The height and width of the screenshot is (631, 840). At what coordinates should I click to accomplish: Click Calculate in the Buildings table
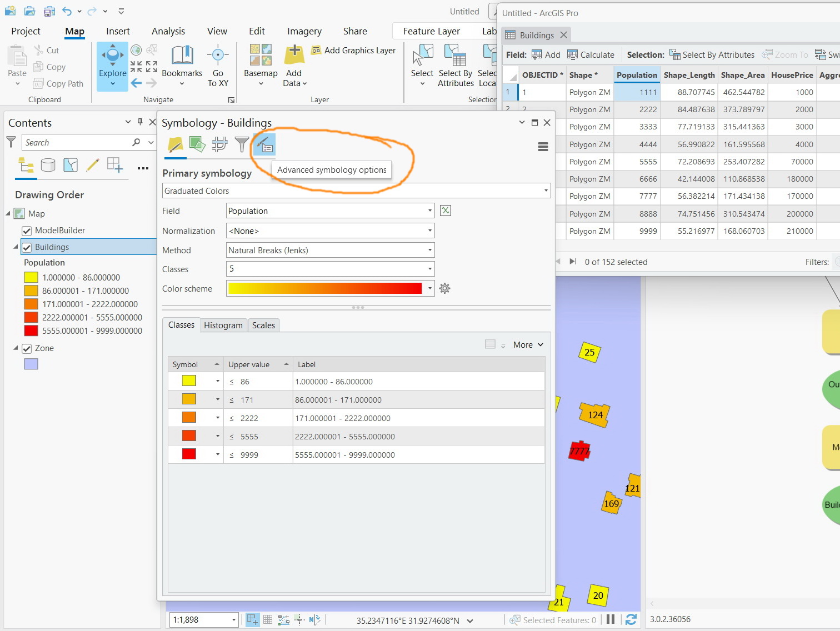click(x=591, y=54)
